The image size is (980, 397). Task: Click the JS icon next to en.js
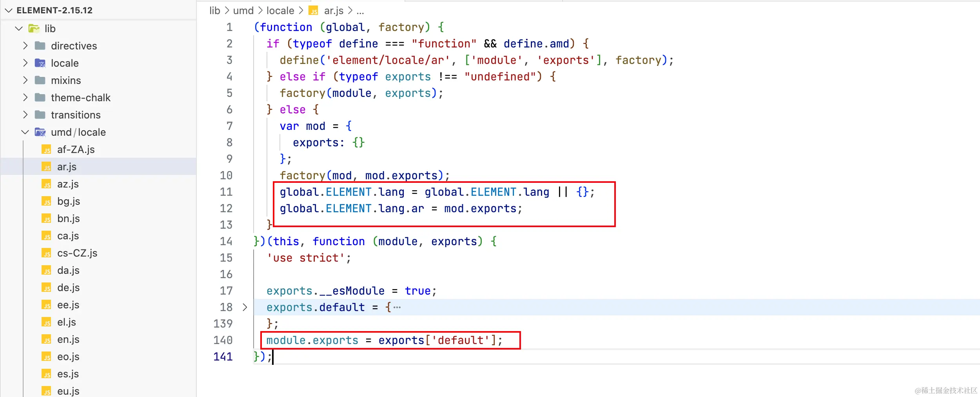[x=46, y=339]
